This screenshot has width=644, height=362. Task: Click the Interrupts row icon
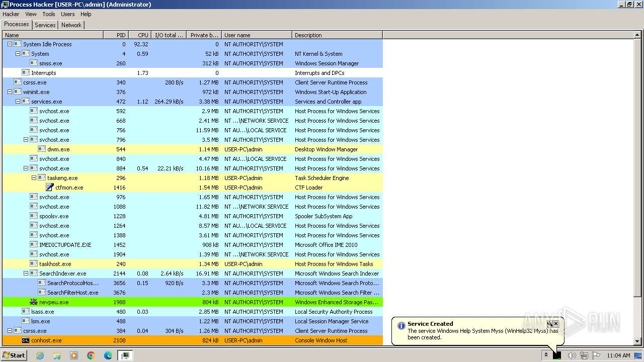(26, 73)
